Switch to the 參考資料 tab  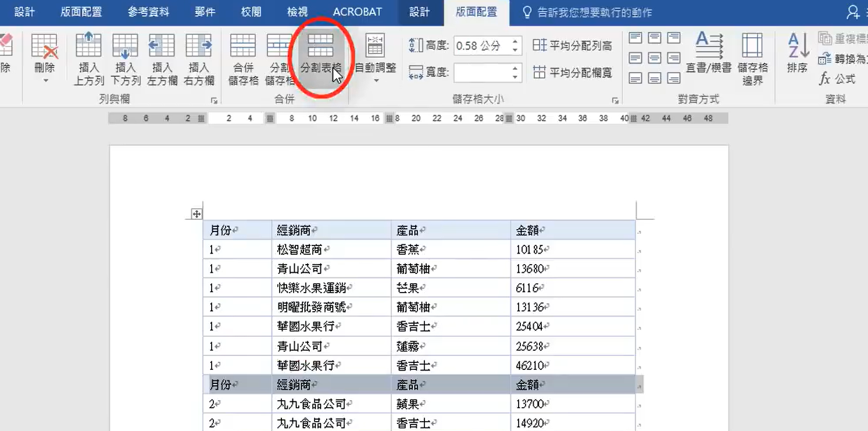148,12
